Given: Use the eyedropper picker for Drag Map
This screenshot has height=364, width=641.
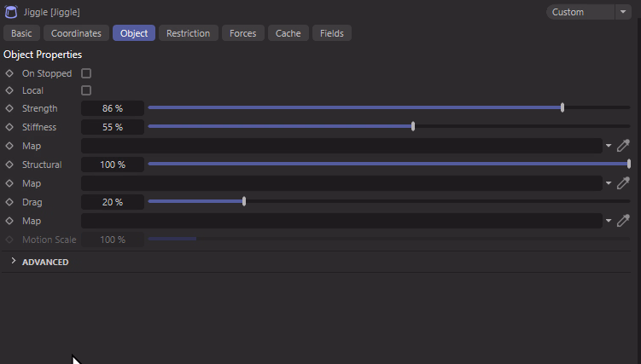Looking at the screenshot, I should [x=623, y=220].
